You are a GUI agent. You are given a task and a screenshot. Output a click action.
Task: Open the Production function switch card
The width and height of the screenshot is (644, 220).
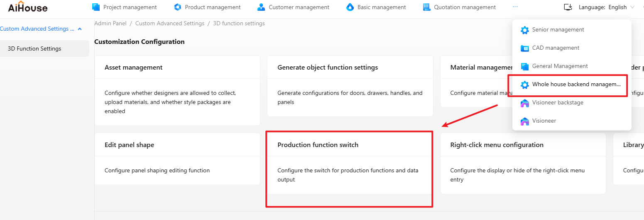pos(349,163)
